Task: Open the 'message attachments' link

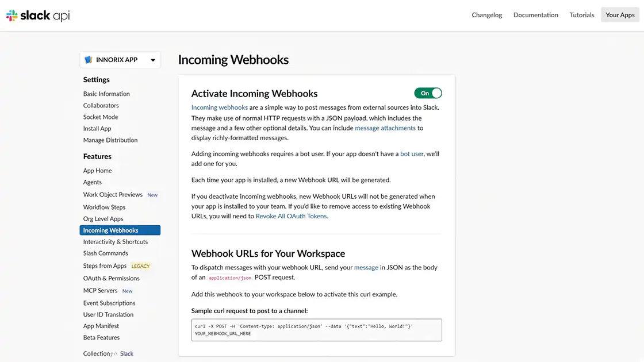Action: [x=385, y=128]
